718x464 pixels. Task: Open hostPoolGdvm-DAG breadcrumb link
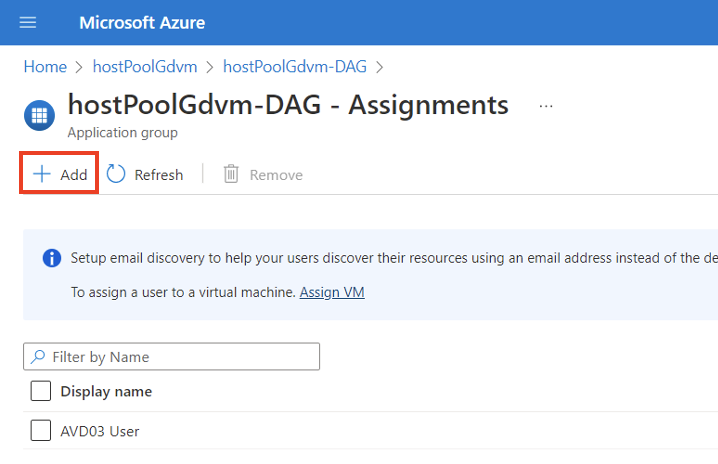(x=295, y=67)
